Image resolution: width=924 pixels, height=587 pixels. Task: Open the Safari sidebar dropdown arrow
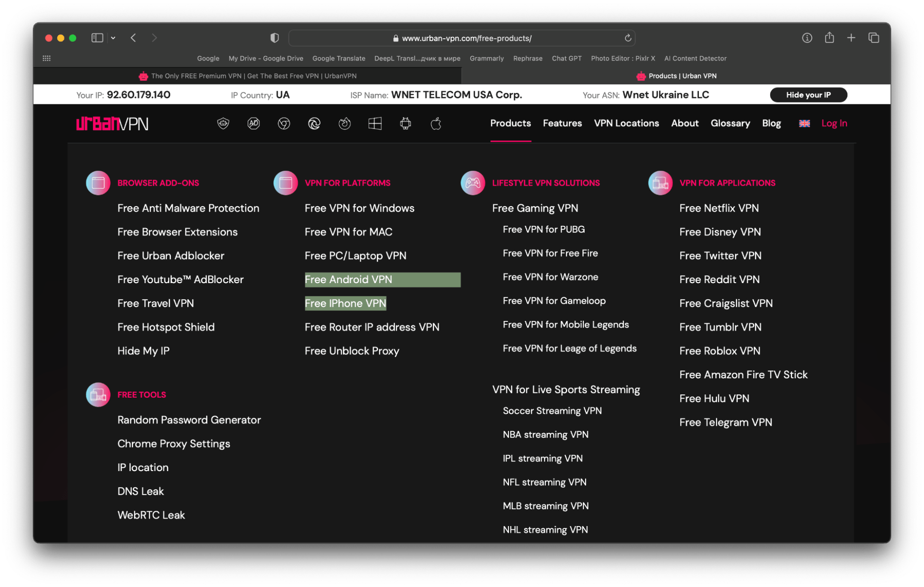pyautogui.click(x=113, y=38)
